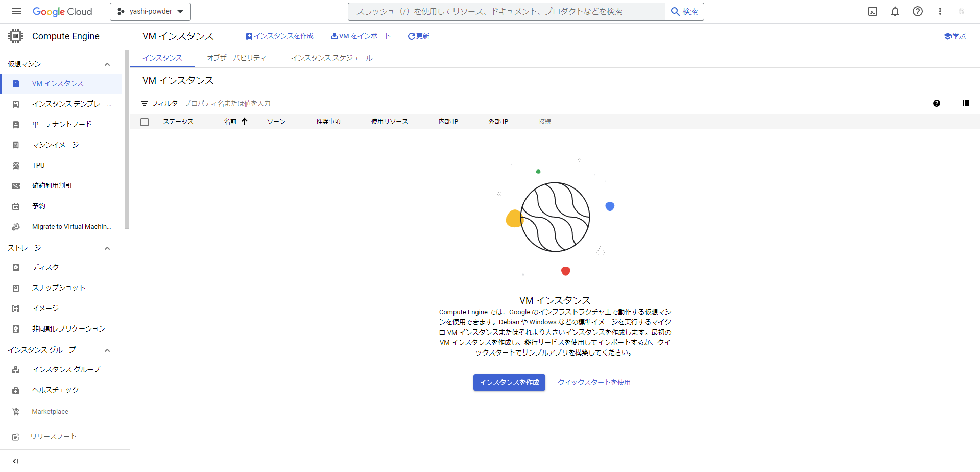
Task: Switch to the インスタンス tab
Action: (162, 58)
